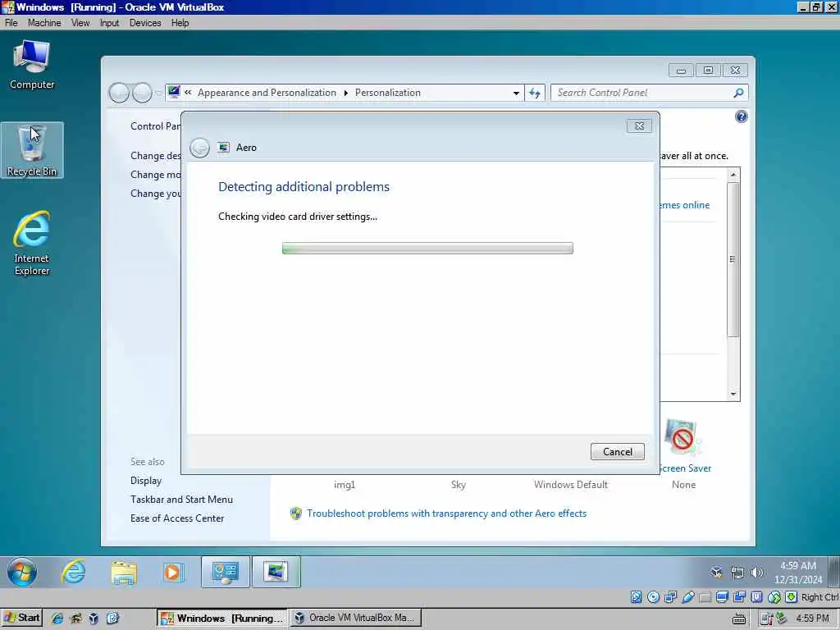Open the Windows 7 Start orb
This screenshot has height=630, width=840.
[x=22, y=572]
